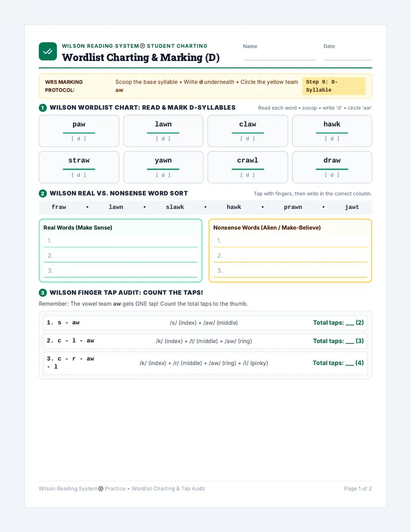This screenshot has height=532, width=411.
Task: Click the section 1 number badge
Action: pyautogui.click(x=43, y=108)
